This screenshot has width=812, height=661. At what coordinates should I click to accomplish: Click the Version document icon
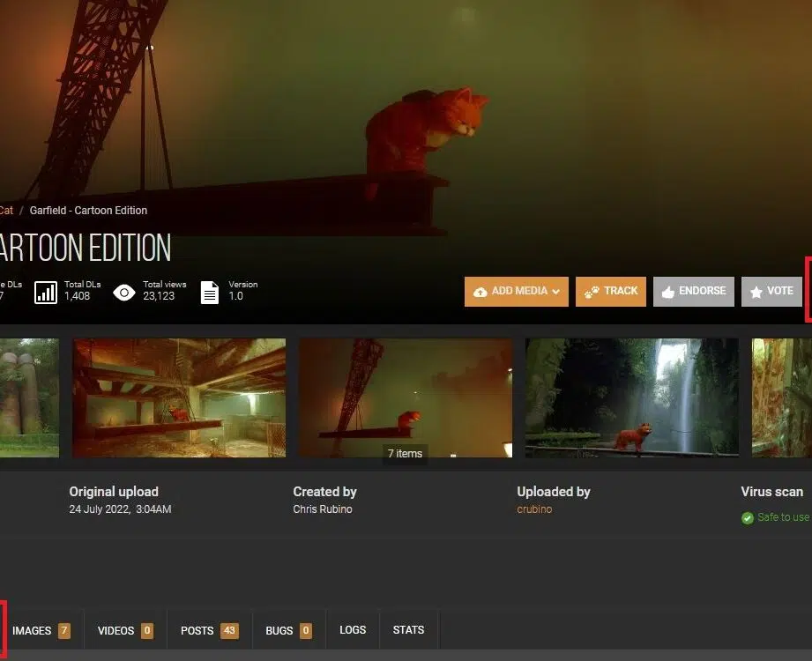point(210,293)
